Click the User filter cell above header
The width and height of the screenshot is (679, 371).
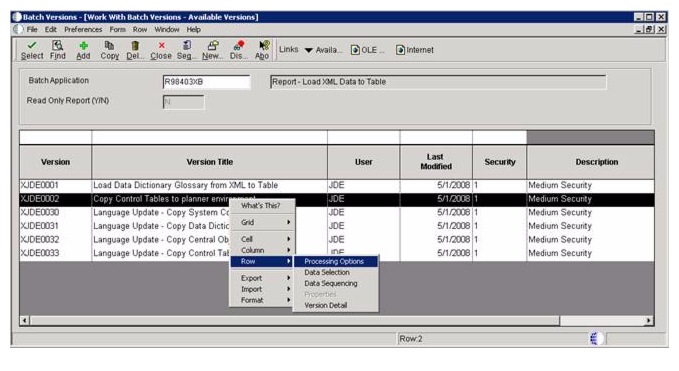[364, 137]
